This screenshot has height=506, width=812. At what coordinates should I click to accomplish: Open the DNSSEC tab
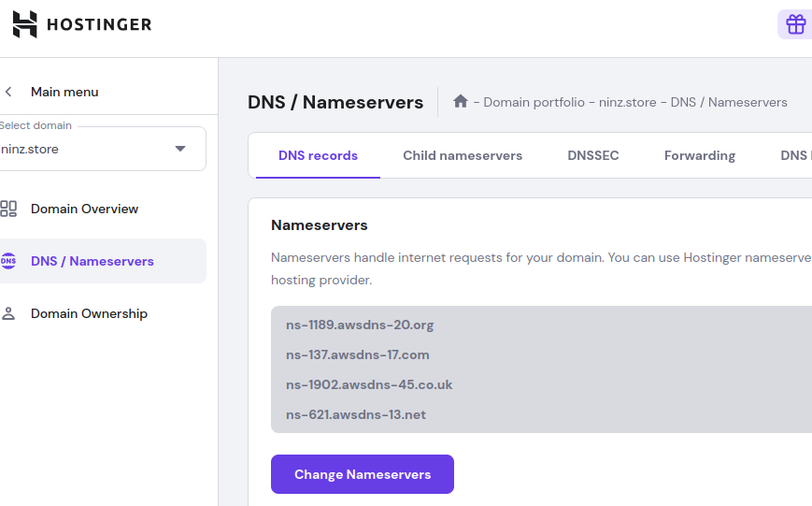(593, 155)
